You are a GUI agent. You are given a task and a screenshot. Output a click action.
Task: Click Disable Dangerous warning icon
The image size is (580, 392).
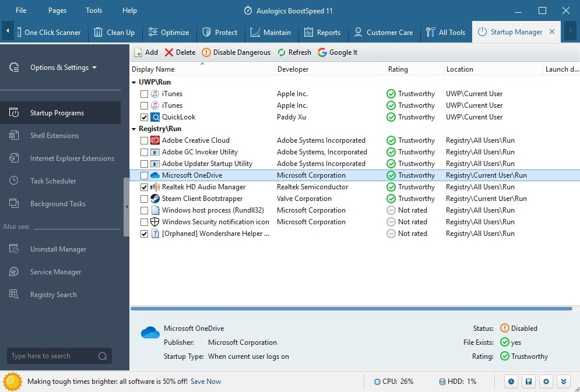[x=206, y=52]
